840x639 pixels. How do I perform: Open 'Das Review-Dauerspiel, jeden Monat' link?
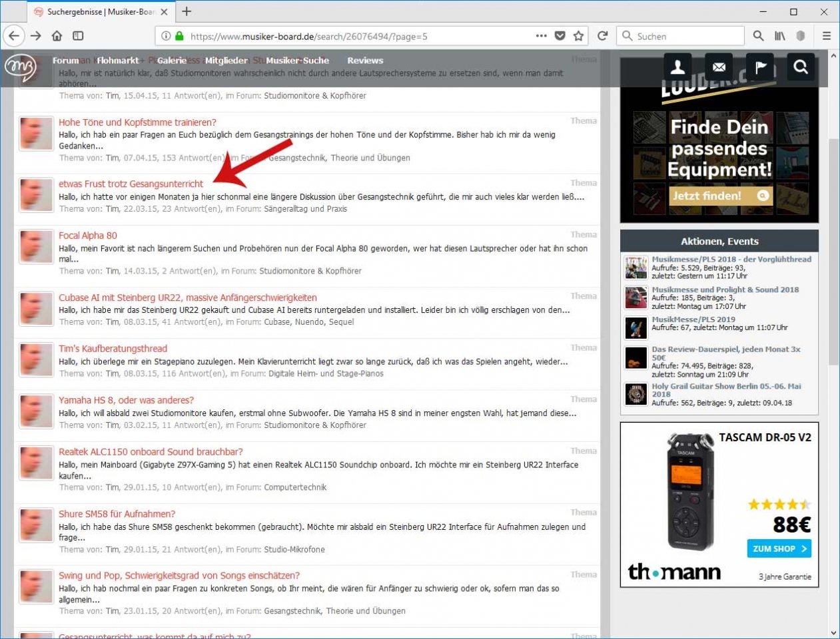(726, 353)
